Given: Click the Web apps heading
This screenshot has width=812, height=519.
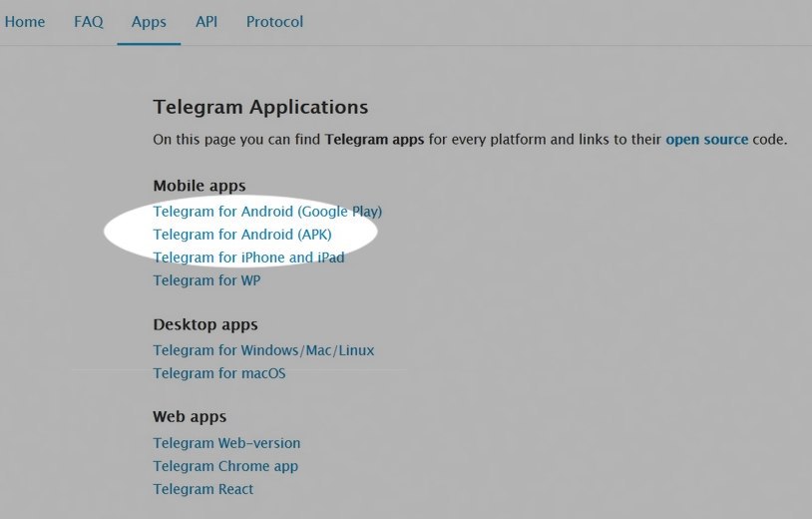Looking at the screenshot, I should coord(190,417).
